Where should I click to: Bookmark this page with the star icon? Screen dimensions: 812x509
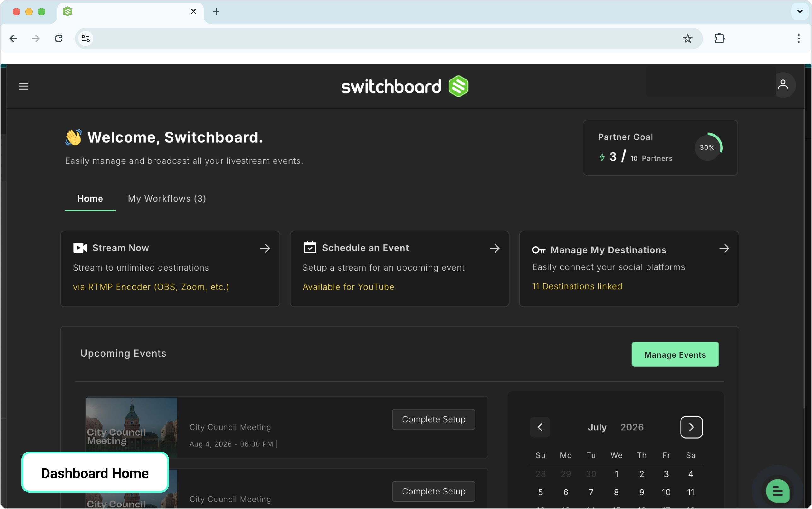(x=688, y=38)
